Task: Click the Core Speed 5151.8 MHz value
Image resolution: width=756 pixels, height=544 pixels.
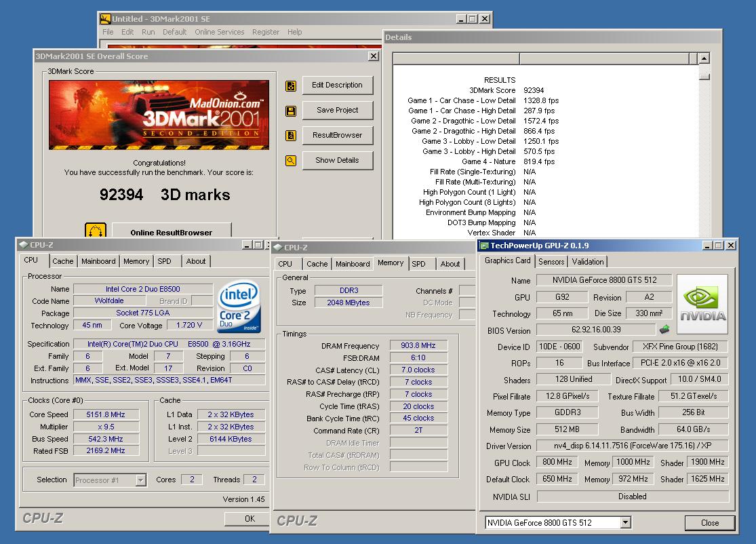Action: click(x=106, y=414)
